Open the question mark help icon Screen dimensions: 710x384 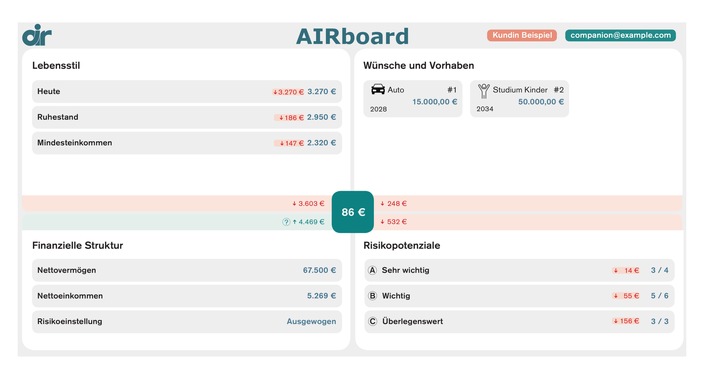tap(286, 222)
